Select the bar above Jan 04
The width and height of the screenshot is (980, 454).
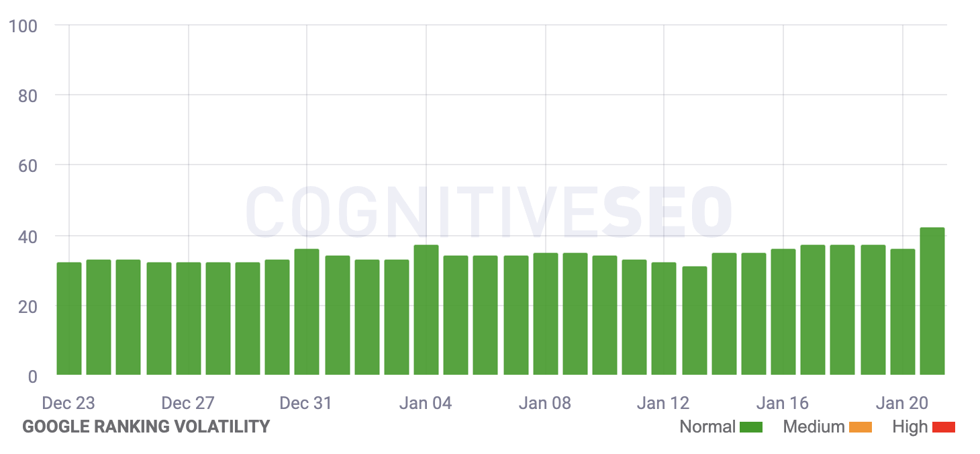point(426,310)
